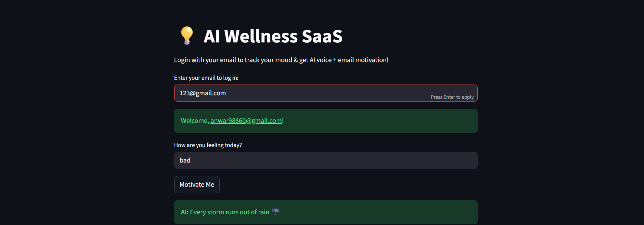Viewport: 644px width, 225px height.
Task: Open the anwar98660@gmail.com link
Action: coord(246,121)
